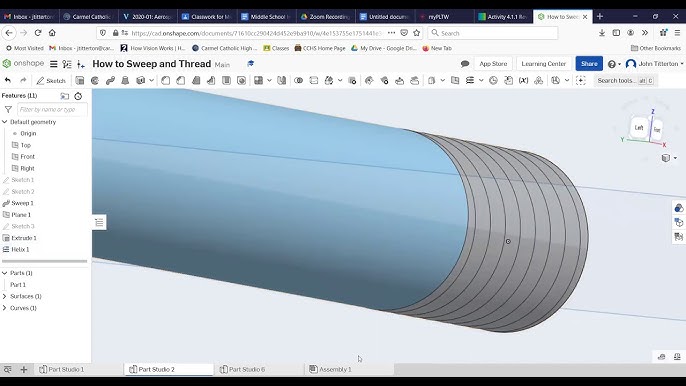Expand the Surfaces (1) list
This screenshot has width=686, height=386.
coord(5,296)
